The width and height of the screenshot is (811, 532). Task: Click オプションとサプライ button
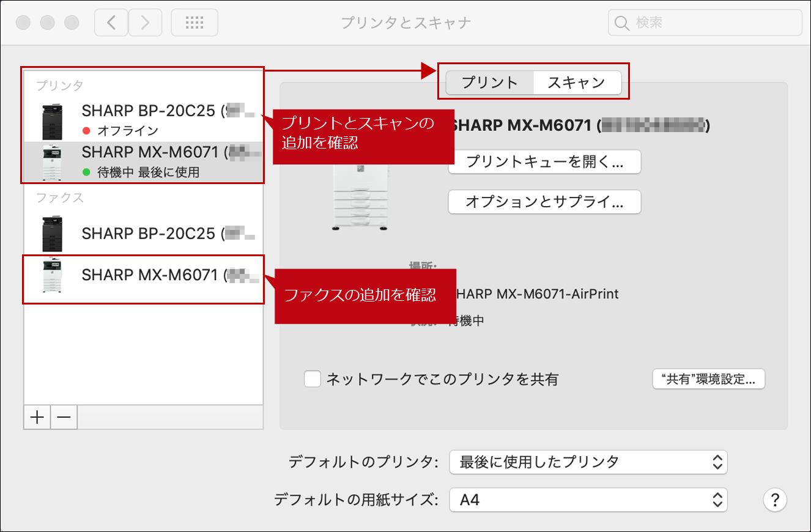[x=544, y=201]
